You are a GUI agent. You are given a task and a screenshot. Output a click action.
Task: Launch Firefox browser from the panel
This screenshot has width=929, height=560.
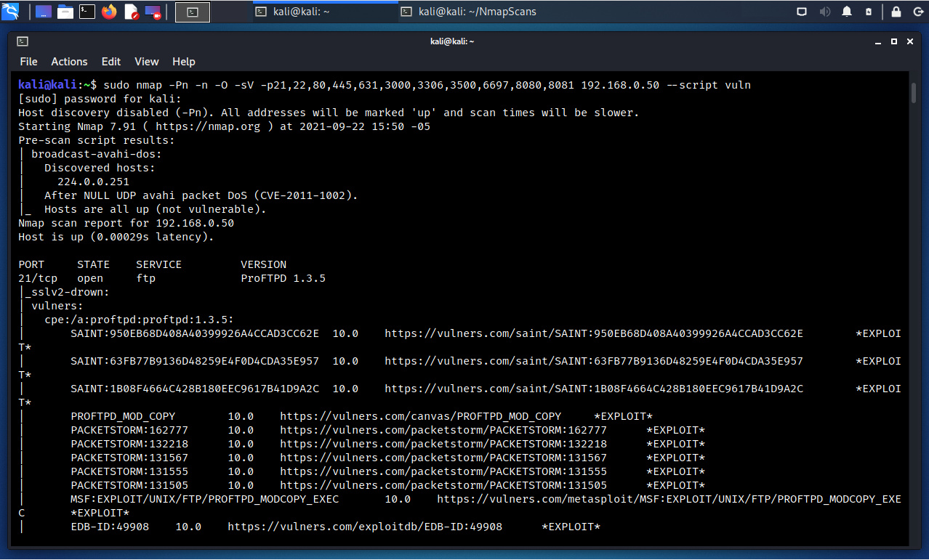pyautogui.click(x=109, y=12)
